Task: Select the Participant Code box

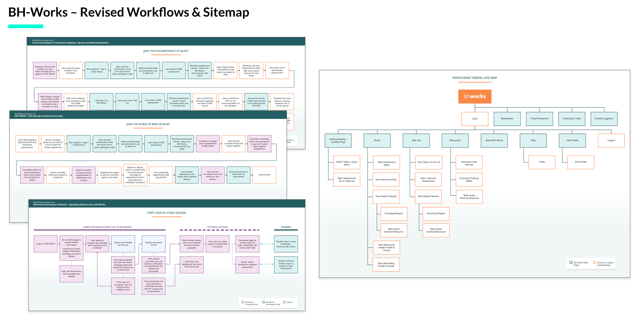Action: click(x=572, y=119)
